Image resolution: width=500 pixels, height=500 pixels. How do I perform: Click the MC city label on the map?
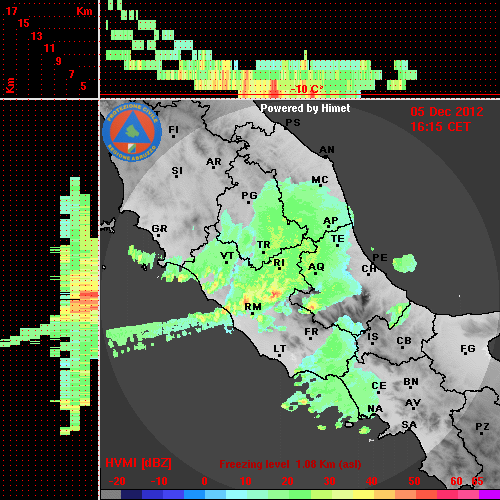click(320, 180)
